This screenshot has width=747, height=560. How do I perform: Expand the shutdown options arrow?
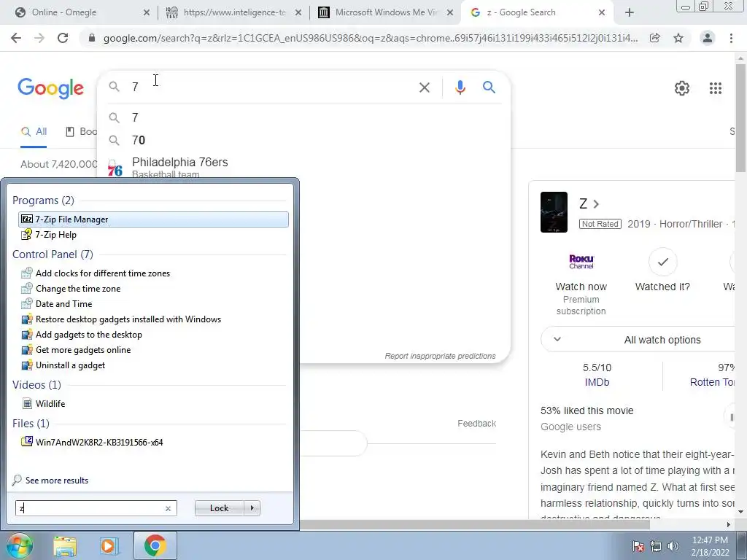point(252,508)
